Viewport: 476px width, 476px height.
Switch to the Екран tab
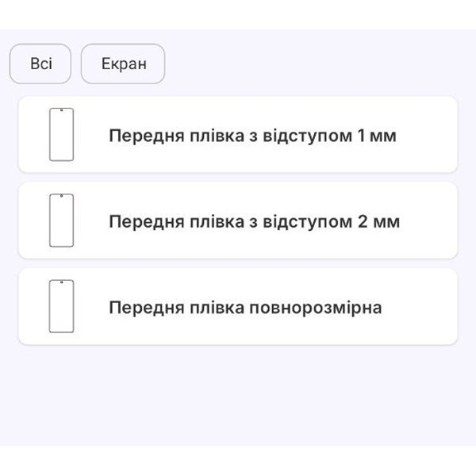pyautogui.click(x=123, y=63)
